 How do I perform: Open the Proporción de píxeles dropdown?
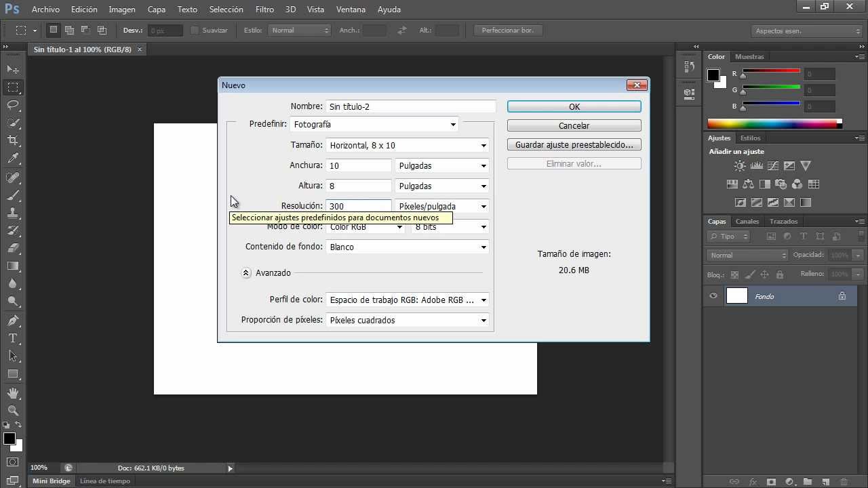pos(408,320)
